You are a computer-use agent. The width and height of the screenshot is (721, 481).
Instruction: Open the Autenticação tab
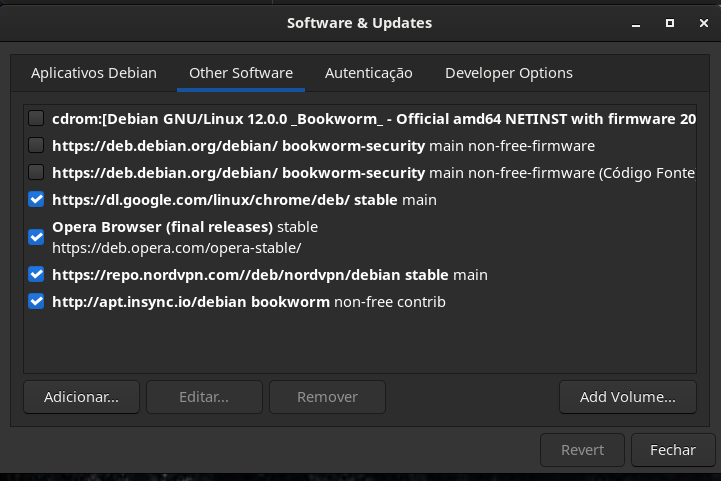pyautogui.click(x=368, y=73)
